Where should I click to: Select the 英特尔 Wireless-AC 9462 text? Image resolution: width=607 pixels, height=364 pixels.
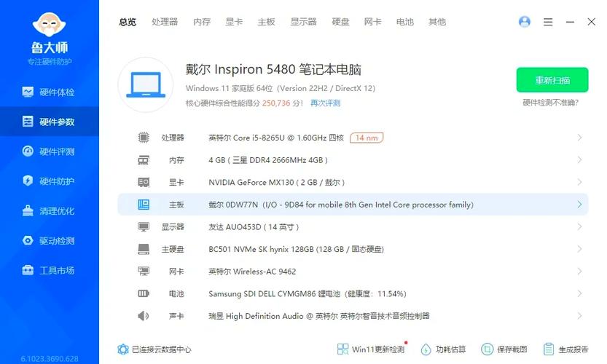[252, 272]
